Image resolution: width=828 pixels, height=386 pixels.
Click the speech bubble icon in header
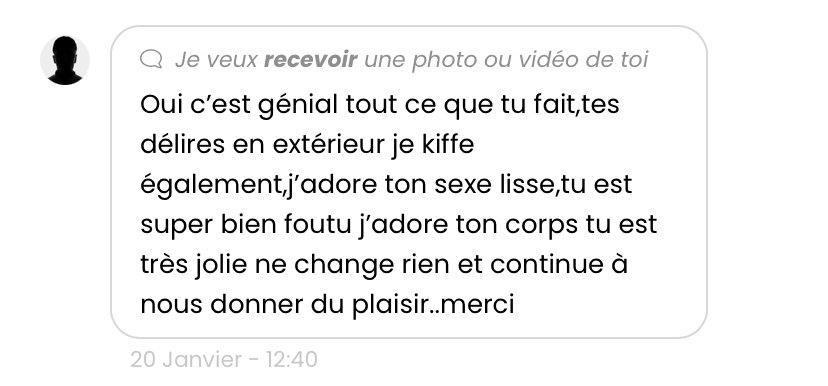[151, 59]
